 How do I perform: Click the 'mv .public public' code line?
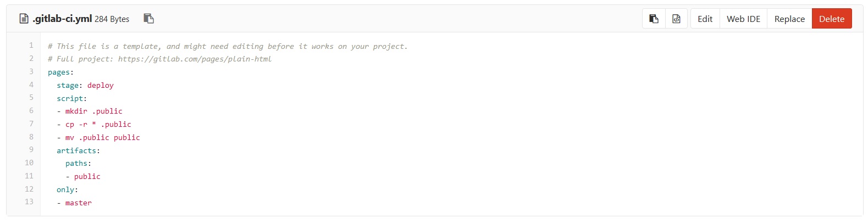[98, 137]
